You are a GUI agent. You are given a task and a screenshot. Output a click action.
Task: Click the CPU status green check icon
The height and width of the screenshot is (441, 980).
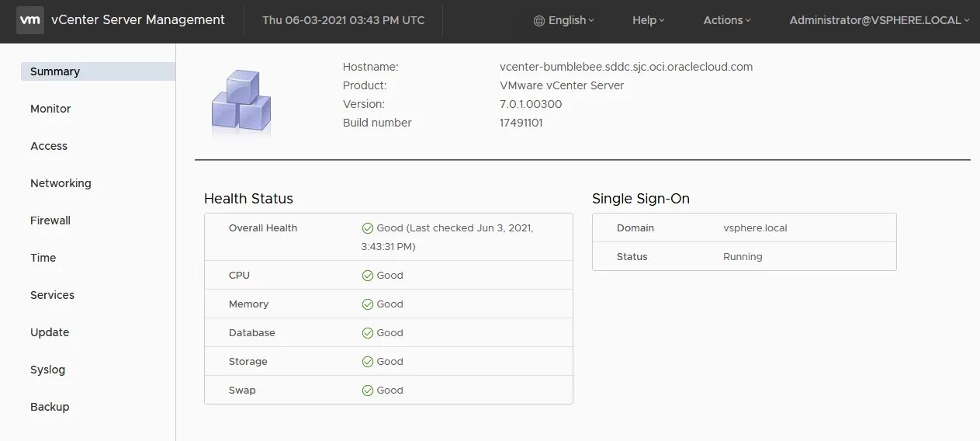368,276
